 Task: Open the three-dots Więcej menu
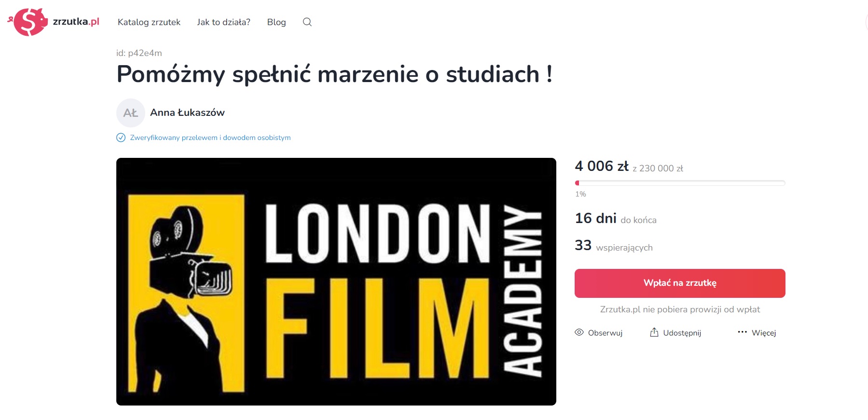[743, 332]
